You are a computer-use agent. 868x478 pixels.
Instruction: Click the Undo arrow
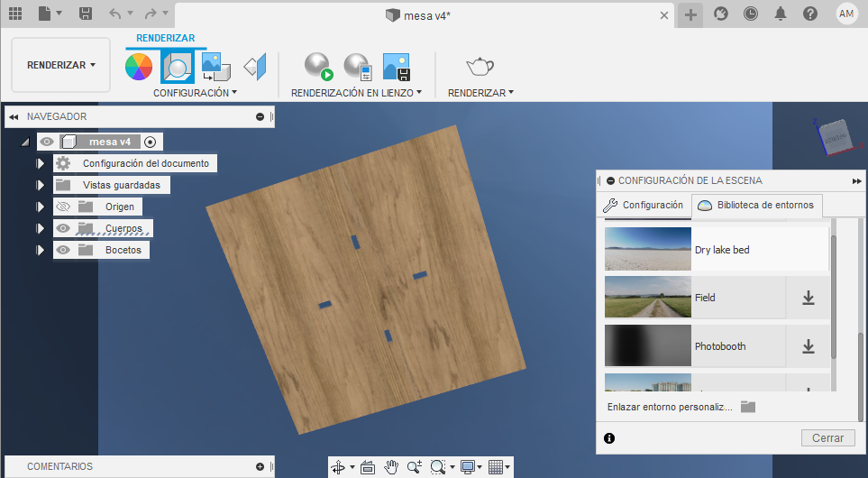[115, 14]
